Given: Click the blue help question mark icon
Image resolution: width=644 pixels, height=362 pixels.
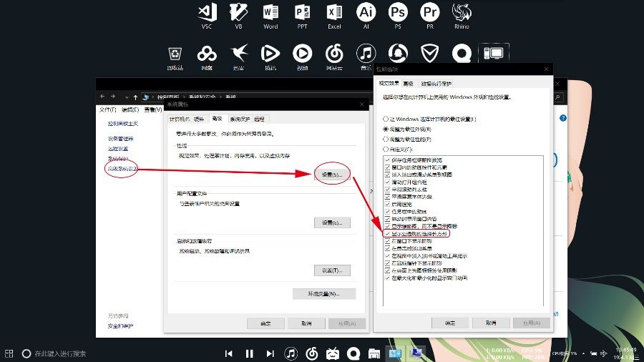Looking at the screenshot, I should coord(562,118).
